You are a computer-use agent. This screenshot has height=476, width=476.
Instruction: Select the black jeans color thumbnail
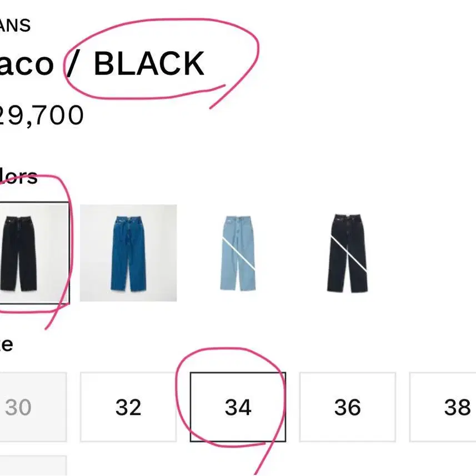coord(33,253)
